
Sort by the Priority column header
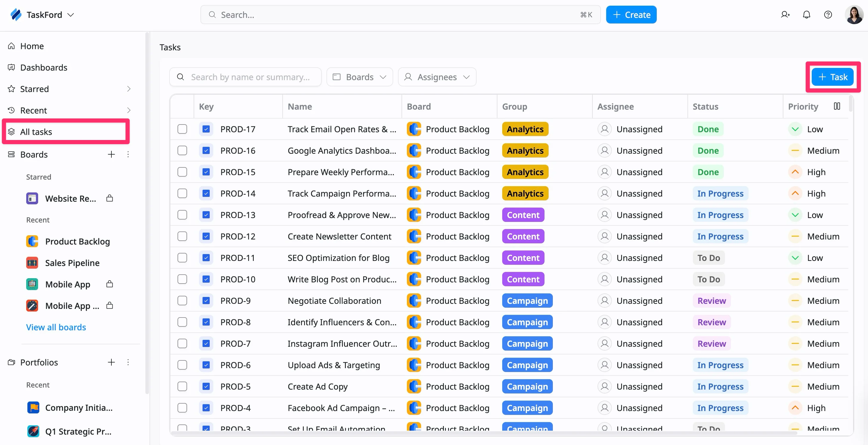pyautogui.click(x=803, y=106)
